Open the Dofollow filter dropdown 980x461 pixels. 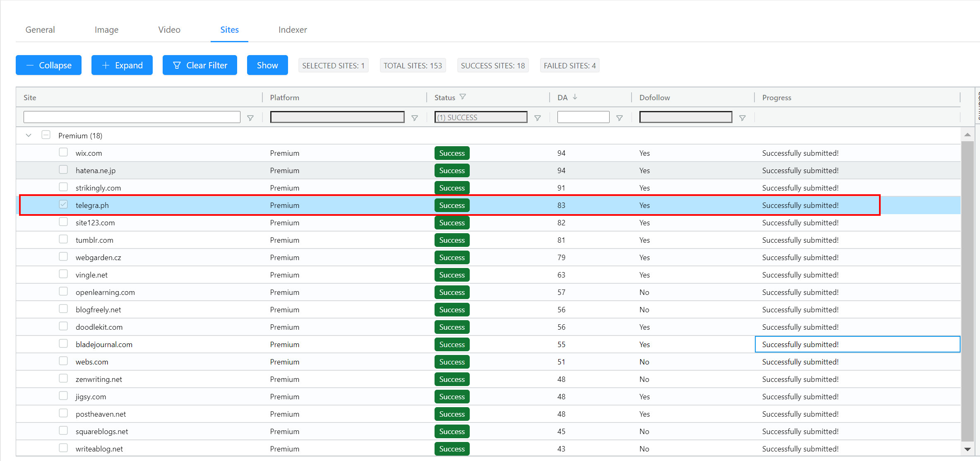[x=686, y=117]
